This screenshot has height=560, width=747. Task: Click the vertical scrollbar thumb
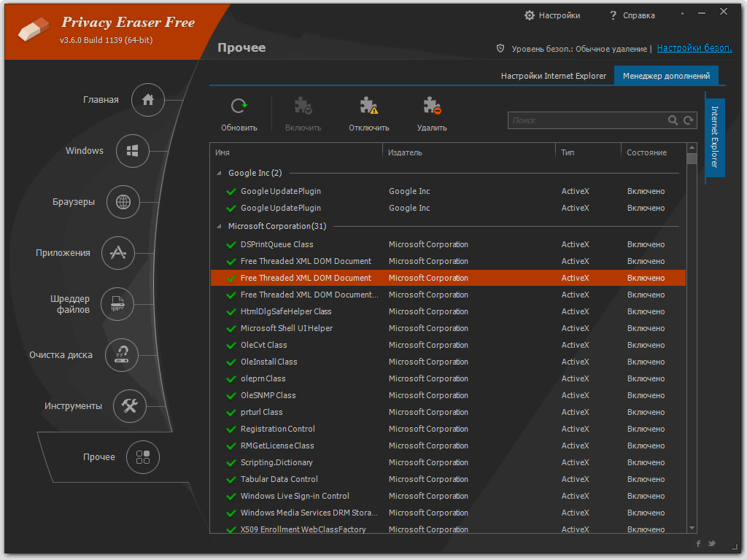pyautogui.click(x=692, y=158)
